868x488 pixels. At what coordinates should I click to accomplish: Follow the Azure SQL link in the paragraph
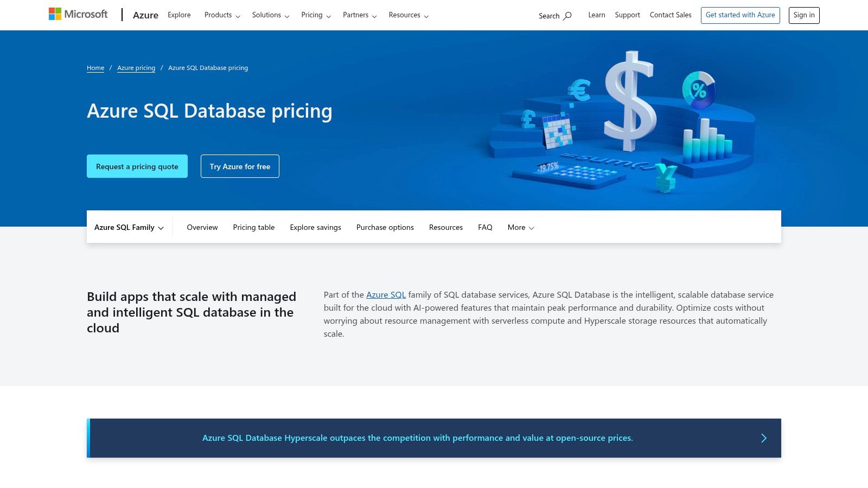click(386, 295)
